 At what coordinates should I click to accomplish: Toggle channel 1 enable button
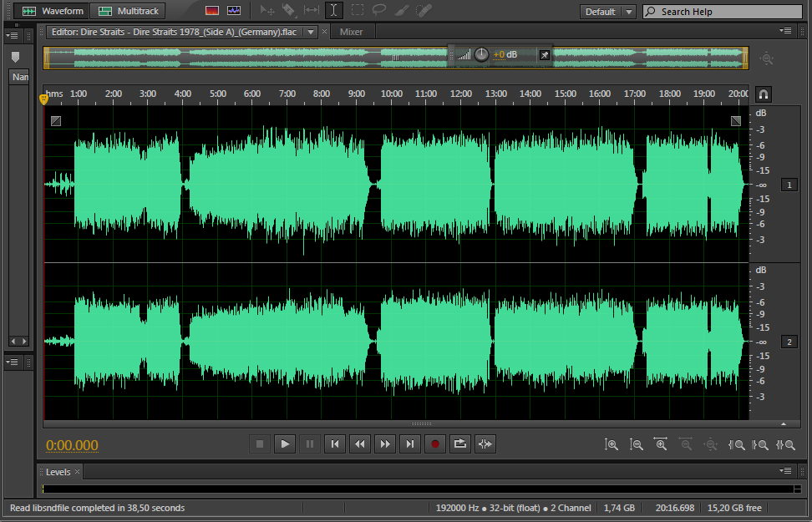pos(789,185)
